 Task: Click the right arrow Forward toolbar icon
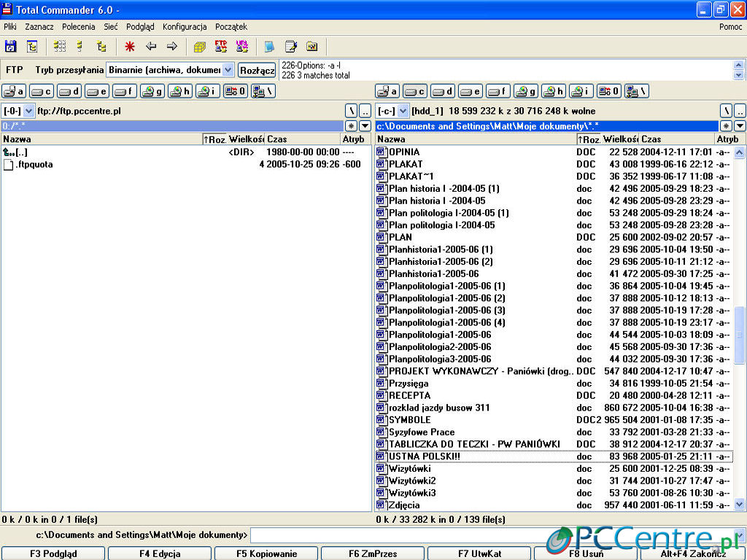tap(172, 47)
